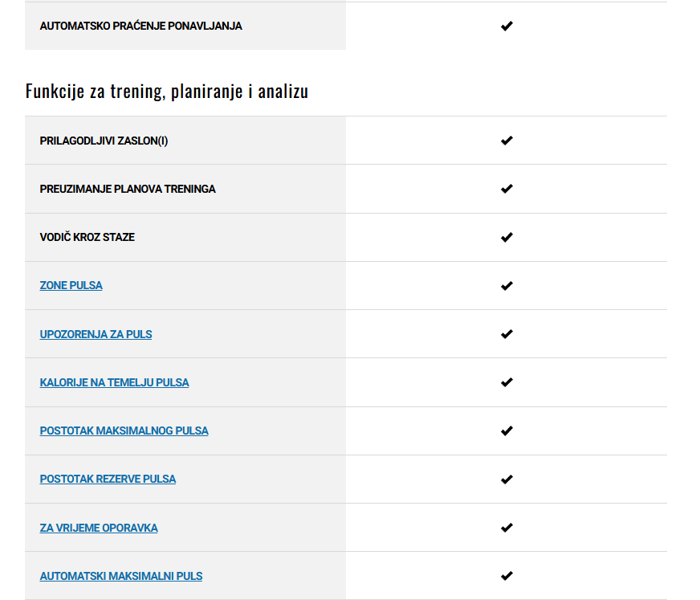Image resolution: width=700 pixels, height=600 pixels.
Task: Click checkmark in Kalorije na temelju pulsa row
Action: click(507, 382)
